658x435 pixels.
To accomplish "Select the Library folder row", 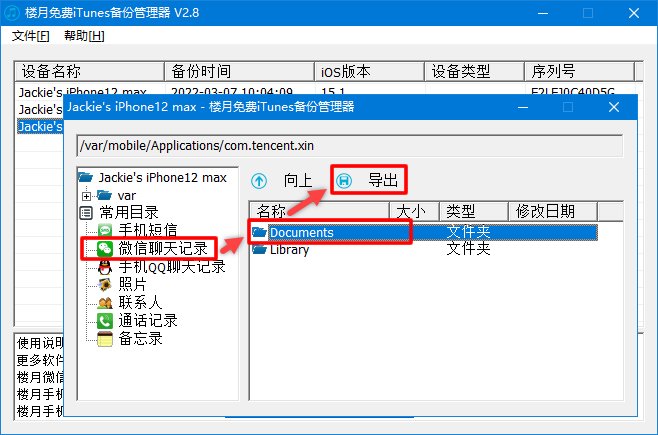I will tap(424, 250).
